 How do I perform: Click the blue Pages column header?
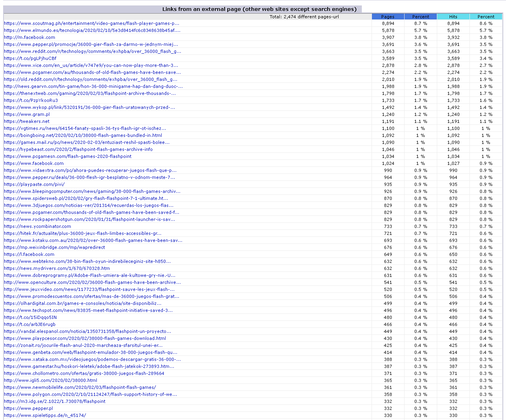click(x=388, y=17)
